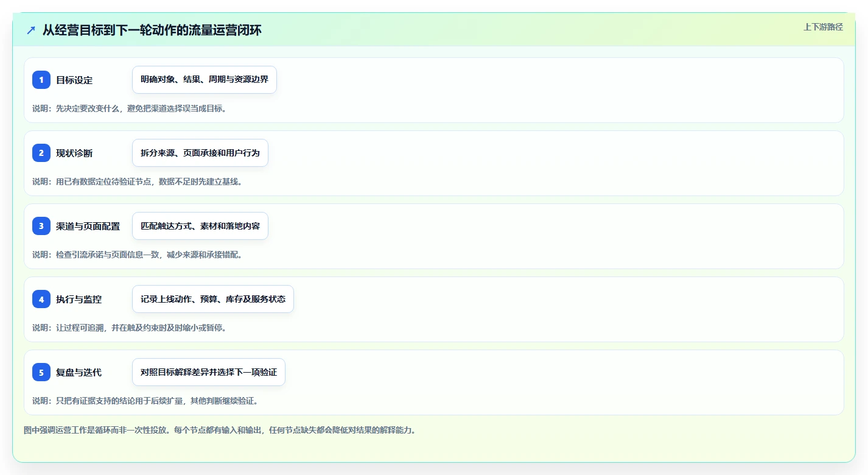Click the 对照目标解释差异并选择下一项验证 chip
868x475 pixels.
[209, 372]
